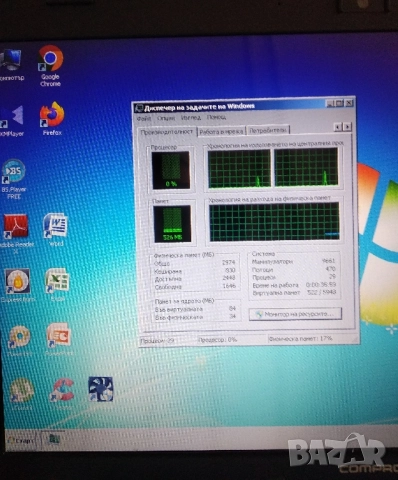Click the Достъпна value 2448
The image size is (398, 480).
(229, 278)
